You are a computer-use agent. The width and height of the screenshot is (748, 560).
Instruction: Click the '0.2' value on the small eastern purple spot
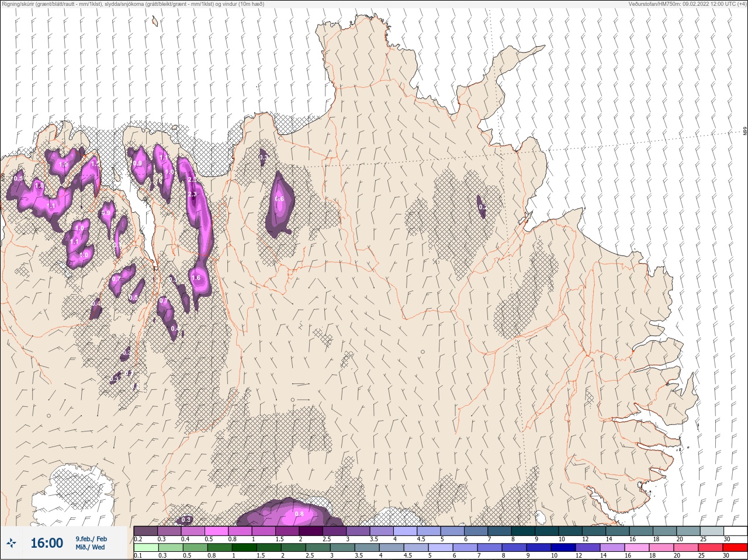pos(482,207)
